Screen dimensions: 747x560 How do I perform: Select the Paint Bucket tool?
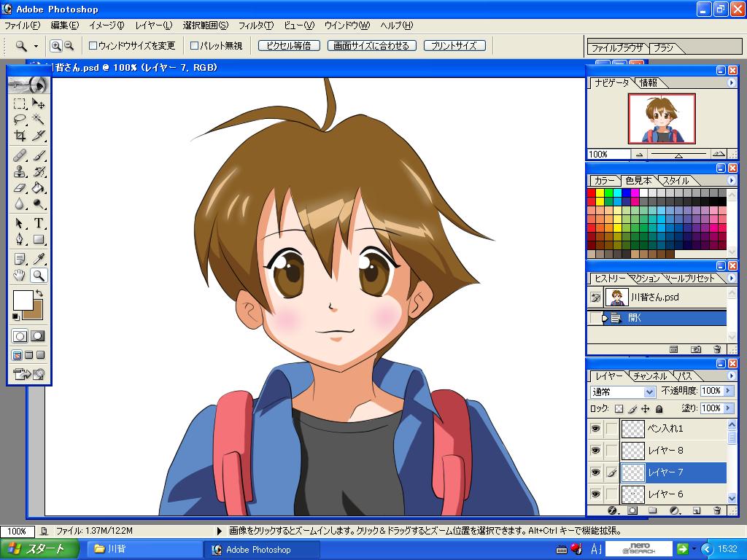(38, 187)
